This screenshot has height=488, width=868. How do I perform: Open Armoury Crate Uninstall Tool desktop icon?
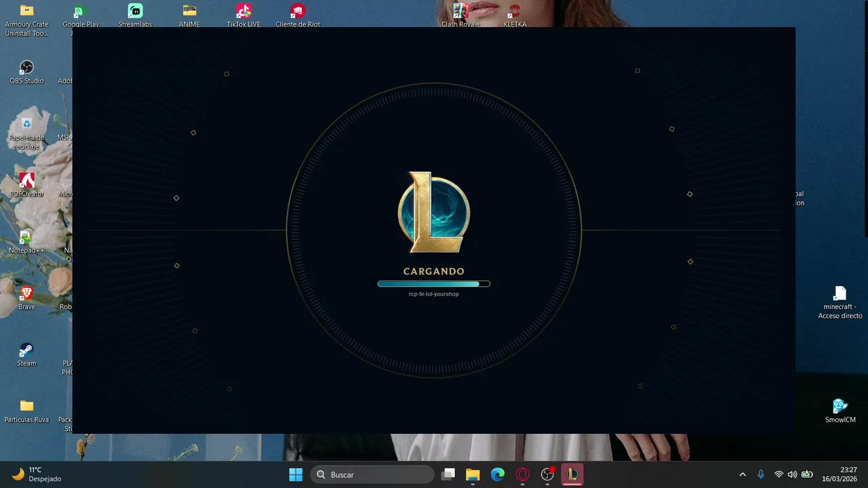click(x=26, y=20)
